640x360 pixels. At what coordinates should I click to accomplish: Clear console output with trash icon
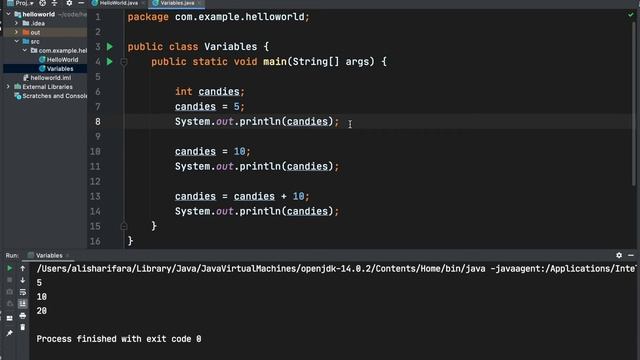pos(23,327)
